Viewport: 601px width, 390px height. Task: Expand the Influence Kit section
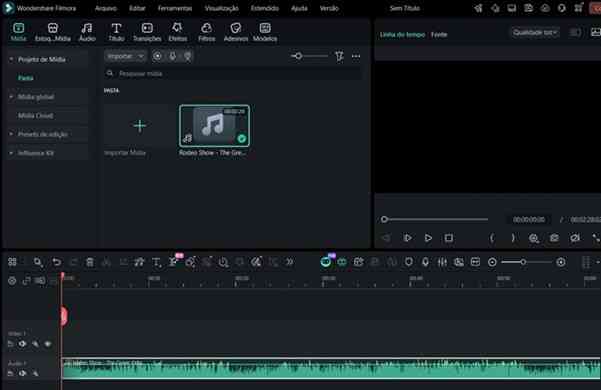(11, 153)
